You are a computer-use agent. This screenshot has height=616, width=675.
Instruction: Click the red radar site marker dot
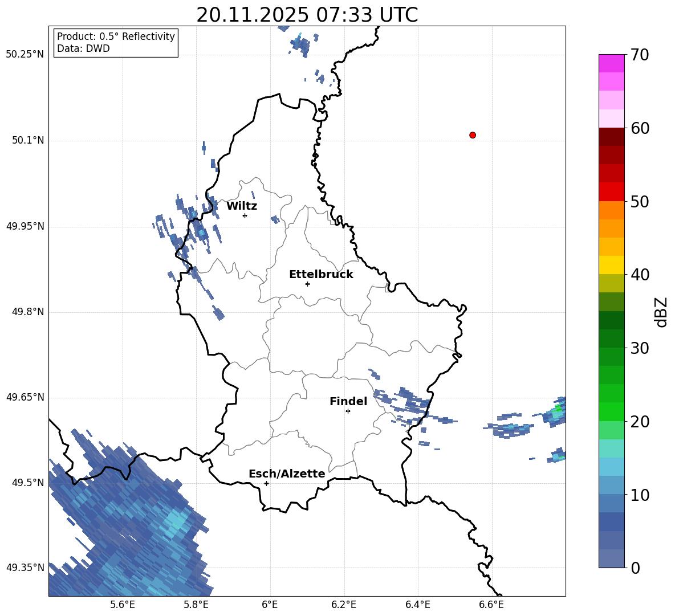point(473,135)
